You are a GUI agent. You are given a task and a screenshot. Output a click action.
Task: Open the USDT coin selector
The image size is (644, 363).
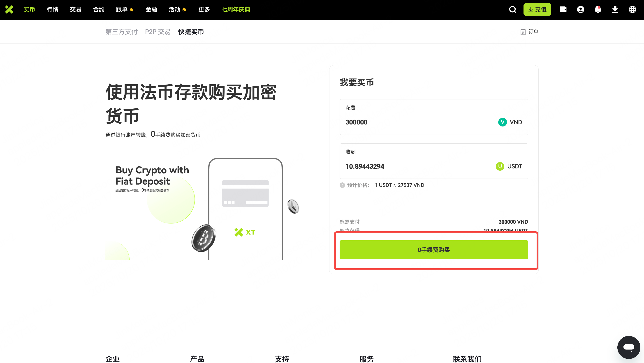coord(509,166)
